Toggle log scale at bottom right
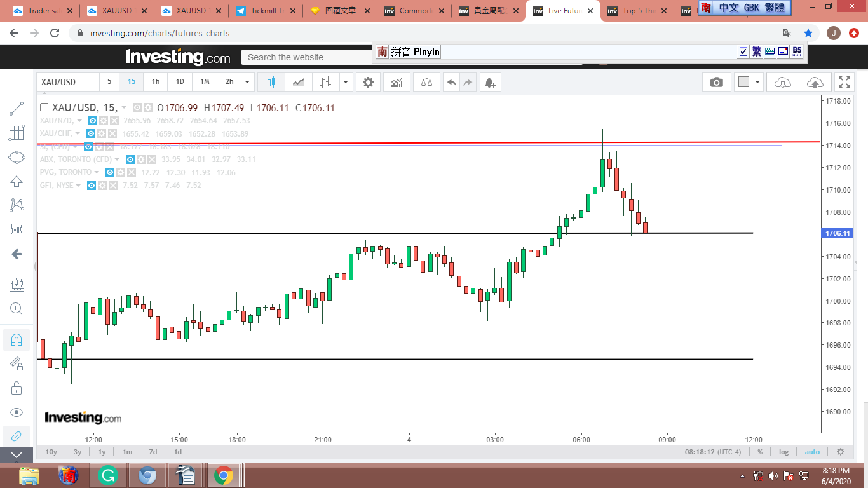 [x=783, y=452]
